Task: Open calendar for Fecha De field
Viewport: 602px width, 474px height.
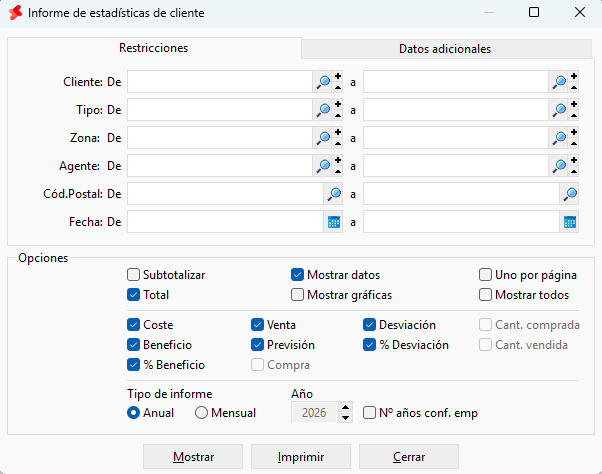Action: [x=334, y=222]
